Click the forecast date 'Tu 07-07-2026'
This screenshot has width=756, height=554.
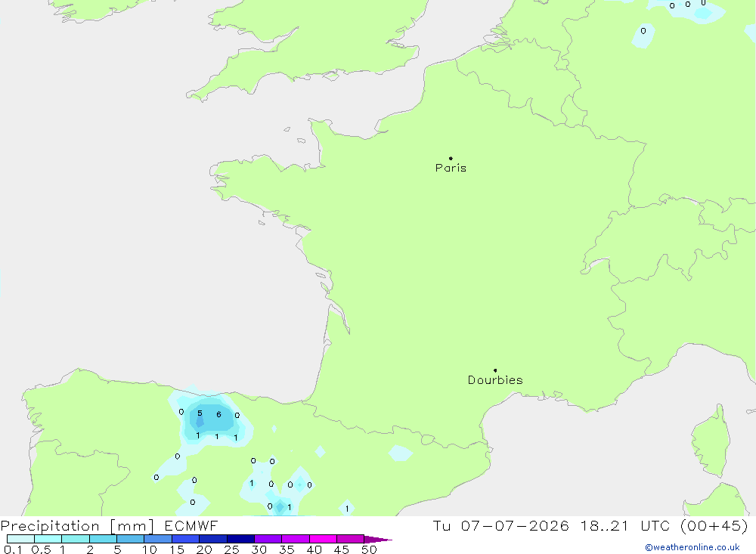(x=501, y=525)
